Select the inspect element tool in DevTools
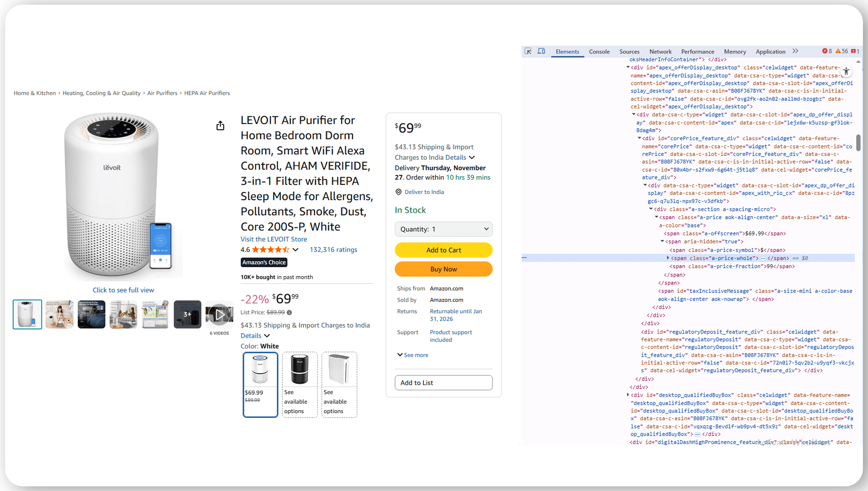Screen dimensions: 868x491 pyautogui.click(x=528, y=51)
